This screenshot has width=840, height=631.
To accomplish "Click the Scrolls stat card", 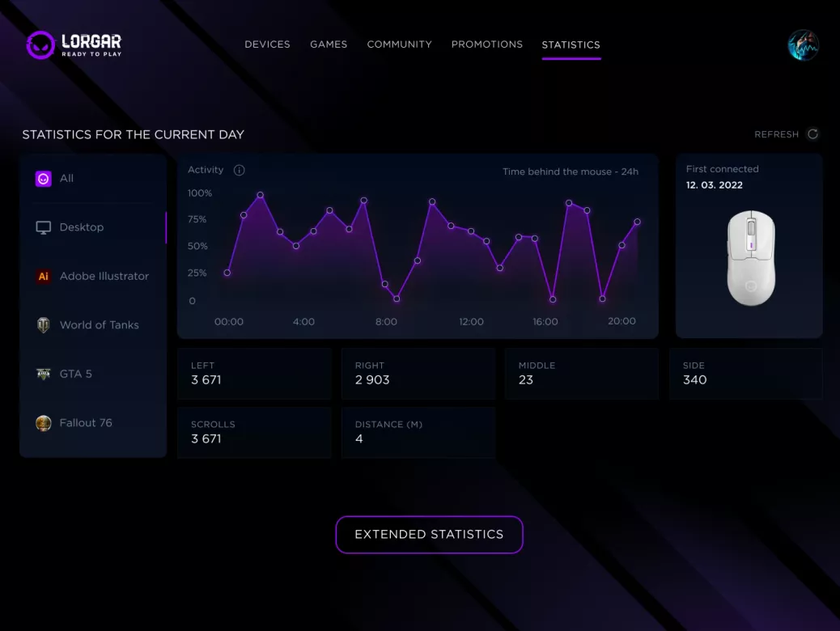I will (x=254, y=432).
